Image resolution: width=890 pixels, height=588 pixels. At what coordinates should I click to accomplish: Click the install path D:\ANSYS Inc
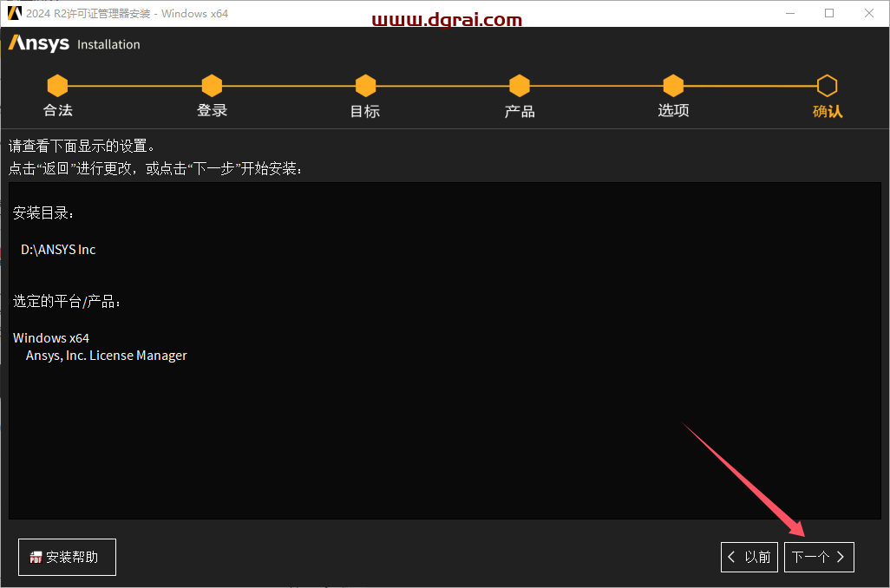pos(58,250)
